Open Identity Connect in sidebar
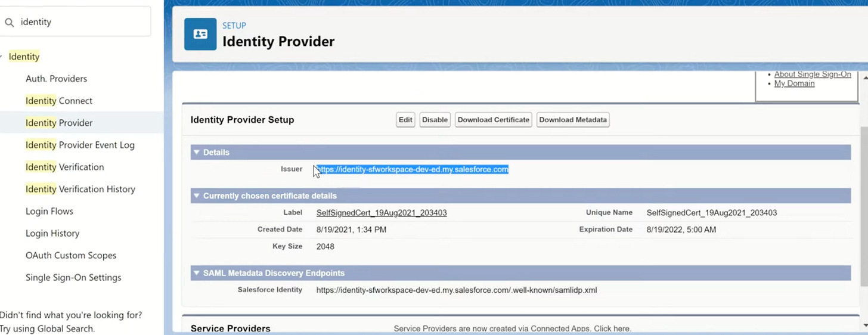The width and height of the screenshot is (868, 335). 59,101
